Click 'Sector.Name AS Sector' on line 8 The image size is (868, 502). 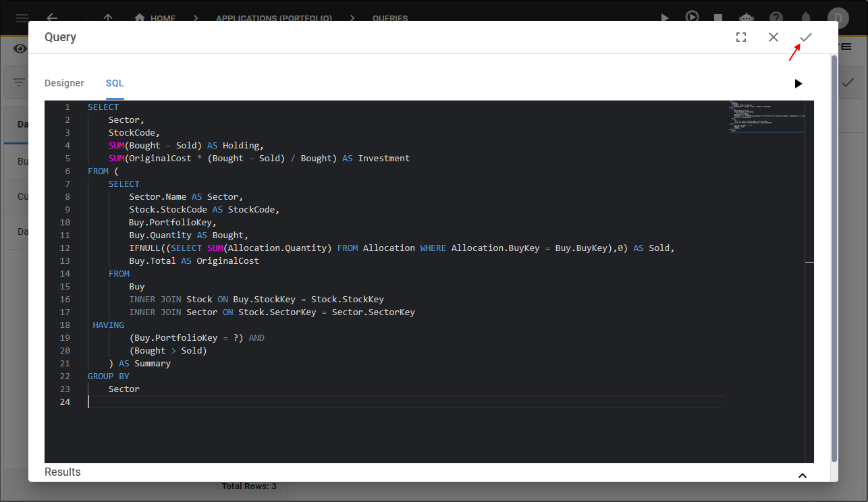tap(186, 197)
